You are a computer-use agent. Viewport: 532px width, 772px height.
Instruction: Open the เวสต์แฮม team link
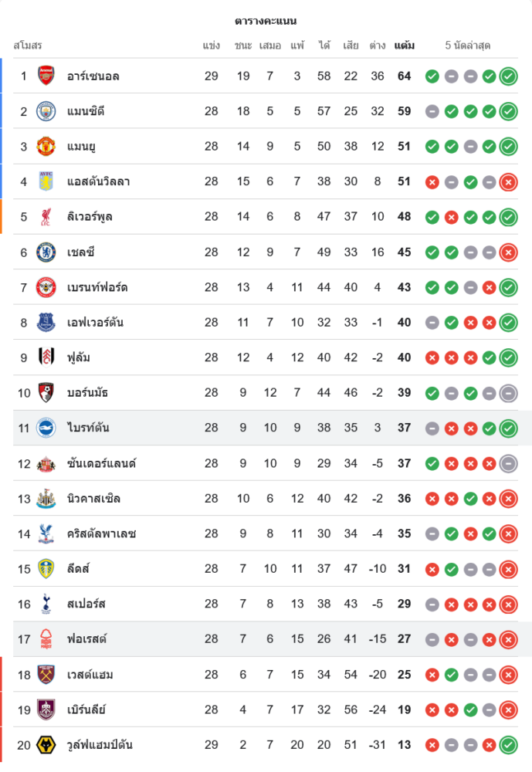[x=90, y=675]
